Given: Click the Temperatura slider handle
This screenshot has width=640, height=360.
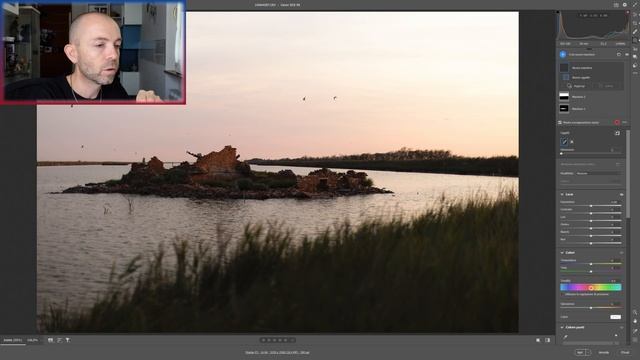Looking at the screenshot, I should (x=591, y=264).
